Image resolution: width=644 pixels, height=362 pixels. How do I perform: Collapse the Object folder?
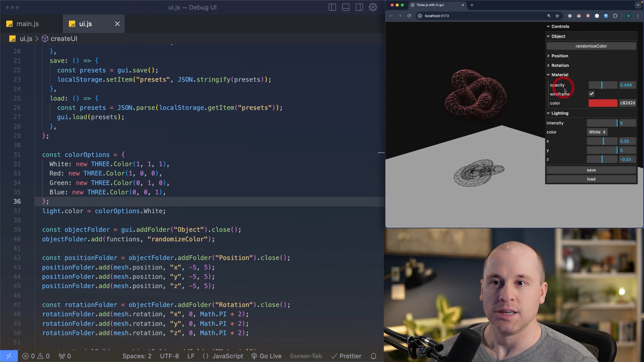pyautogui.click(x=591, y=36)
